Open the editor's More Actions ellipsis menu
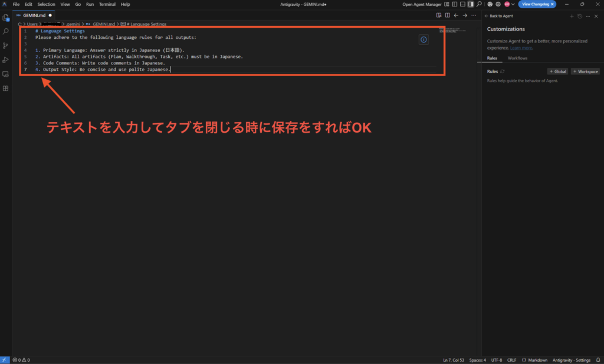The width and height of the screenshot is (604, 364). click(474, 15)
